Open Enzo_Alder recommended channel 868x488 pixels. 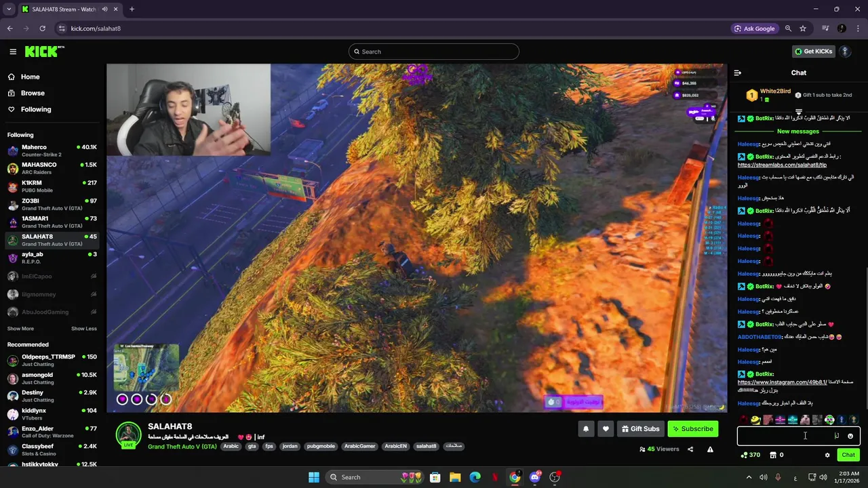click(53, 432)
